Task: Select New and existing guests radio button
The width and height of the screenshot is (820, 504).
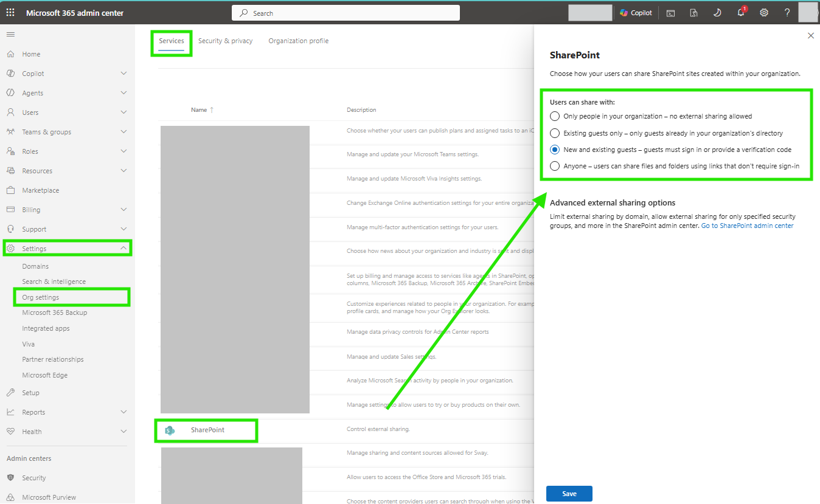Action: click(554, 150)
